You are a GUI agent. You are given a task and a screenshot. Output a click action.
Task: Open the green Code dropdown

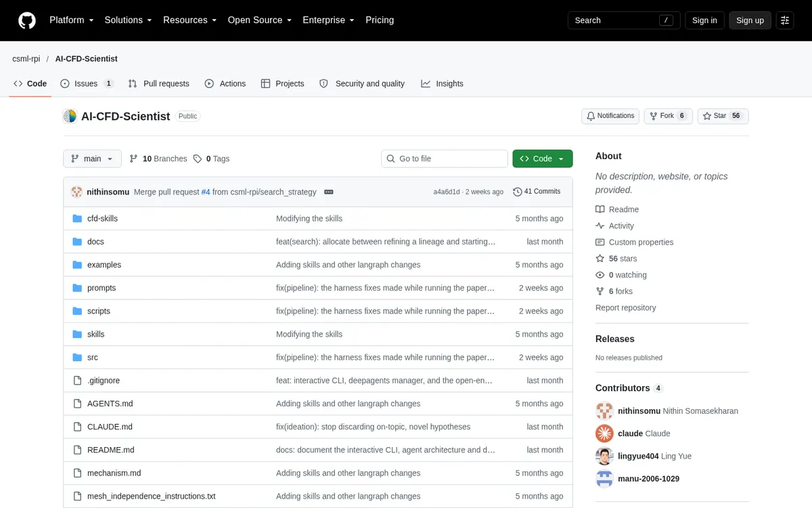pyautogui.click(x=543, y=158)
